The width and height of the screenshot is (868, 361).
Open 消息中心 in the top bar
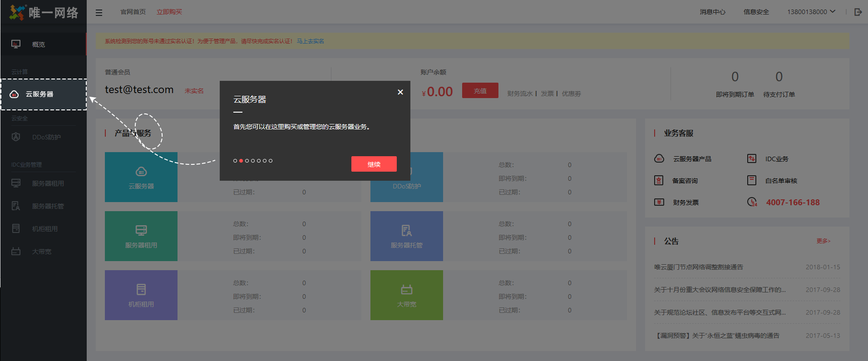click(x=712, y=12)
